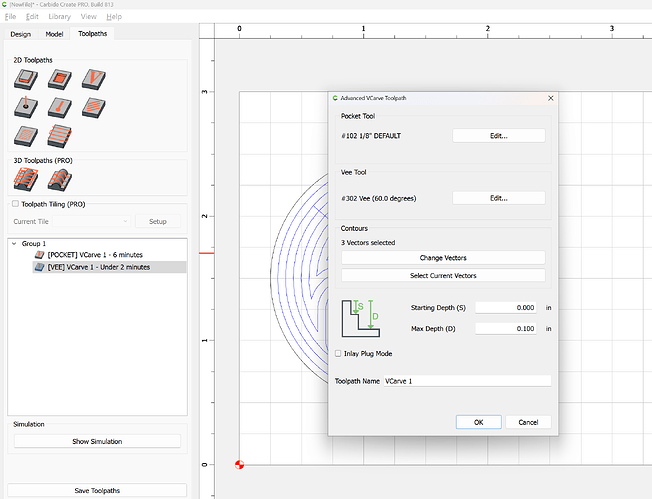Select the Group 1 tree label
This screenshot has height=499, width=652.
click(x=34, y=243)
